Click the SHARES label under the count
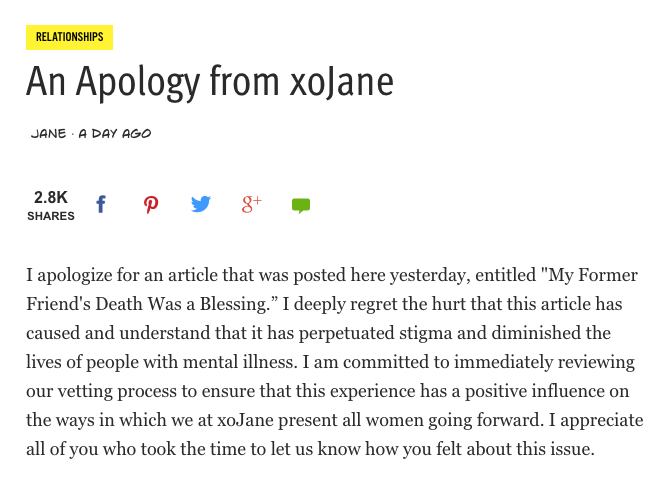 (x=50, y=216)
